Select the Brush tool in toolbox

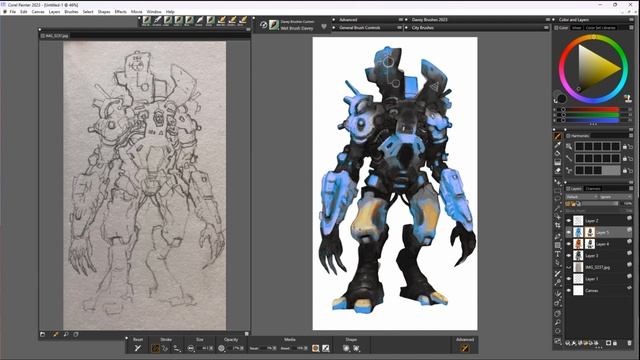coord(558,136)
